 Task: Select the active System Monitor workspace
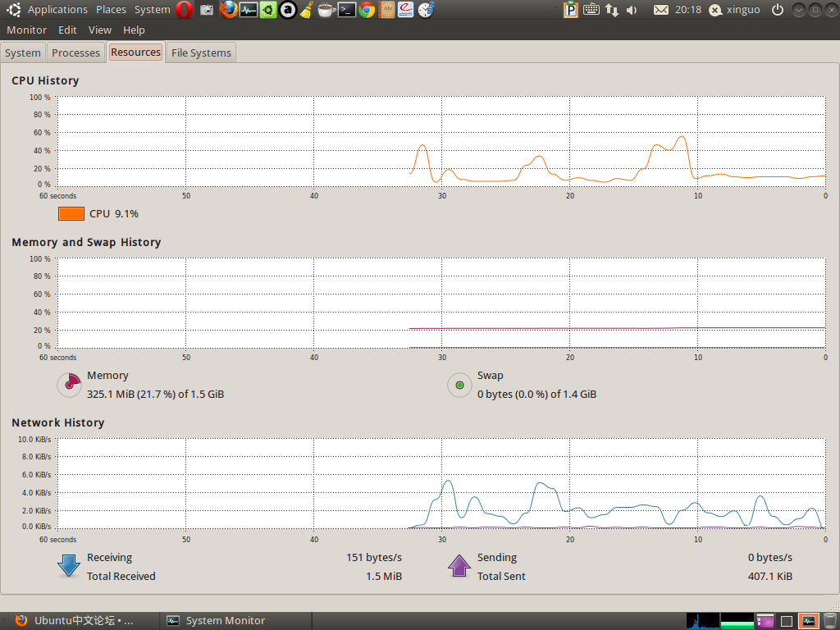[x=808, y=620]
